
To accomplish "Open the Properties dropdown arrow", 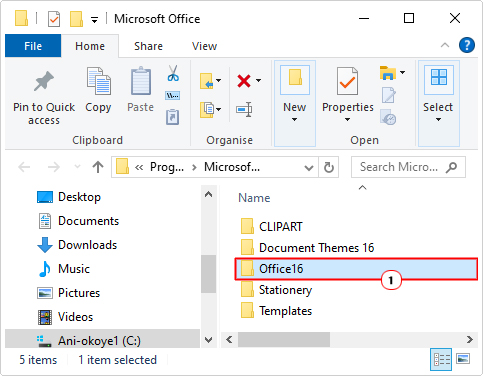I will pos(347,119).
